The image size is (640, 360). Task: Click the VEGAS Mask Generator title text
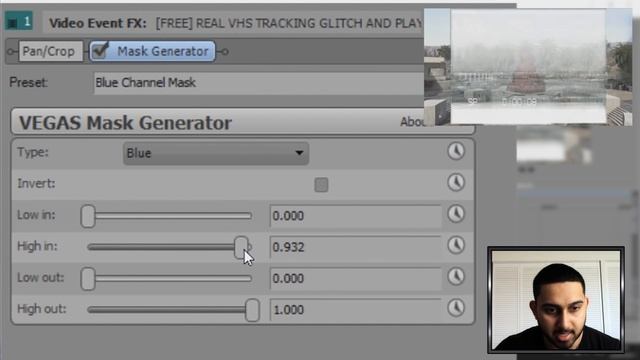tap(125, 122)
